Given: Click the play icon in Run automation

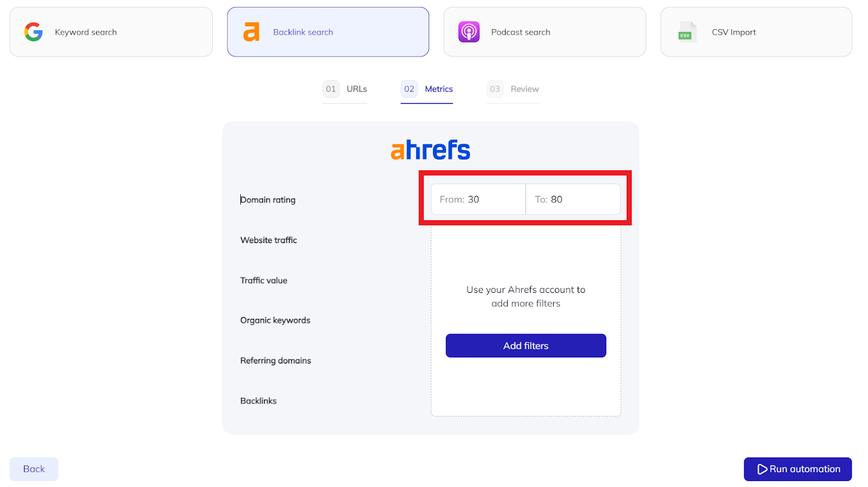Looking at the screenshot, I should pos(762,469).
